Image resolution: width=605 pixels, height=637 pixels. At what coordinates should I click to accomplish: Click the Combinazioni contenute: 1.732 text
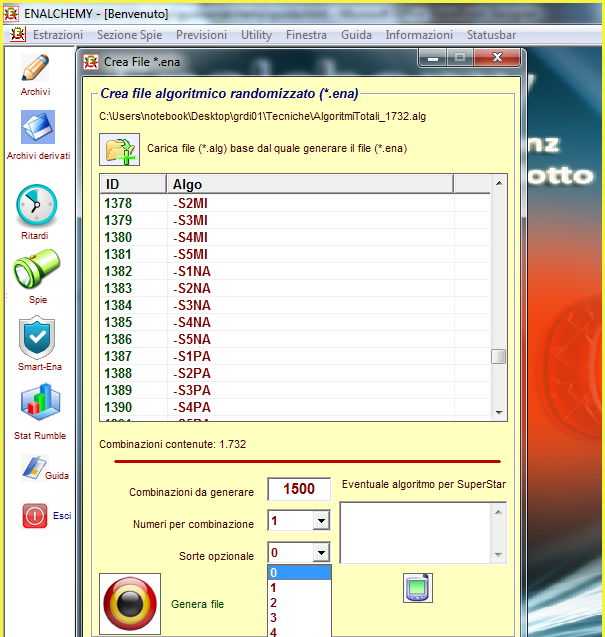pos(173,444)
